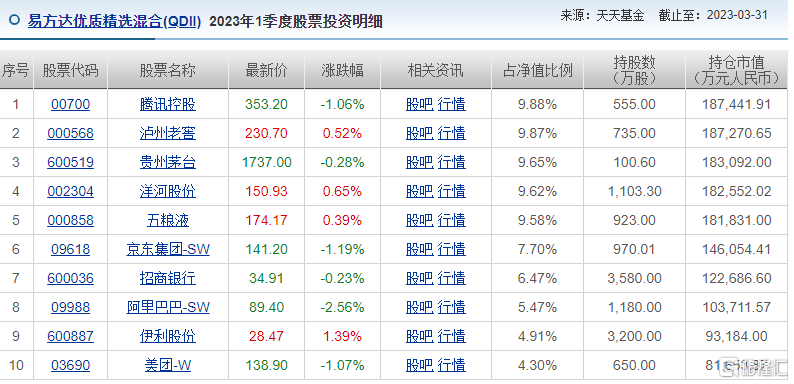Select market value 187,441.91 cell
Viewport: 794px width, 384px height.
pos(736,104)
